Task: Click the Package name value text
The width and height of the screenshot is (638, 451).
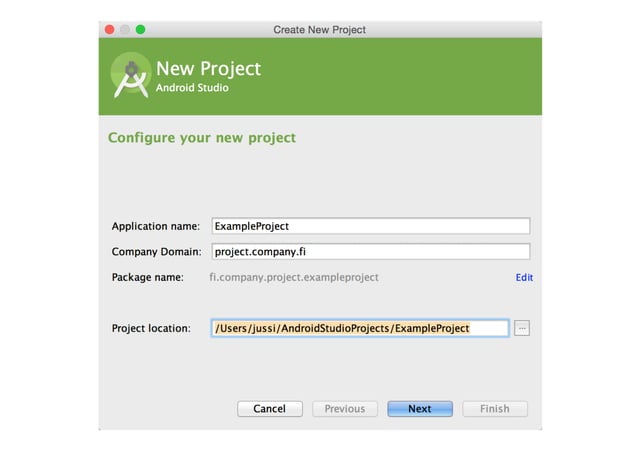Action: tap(294, 278)
